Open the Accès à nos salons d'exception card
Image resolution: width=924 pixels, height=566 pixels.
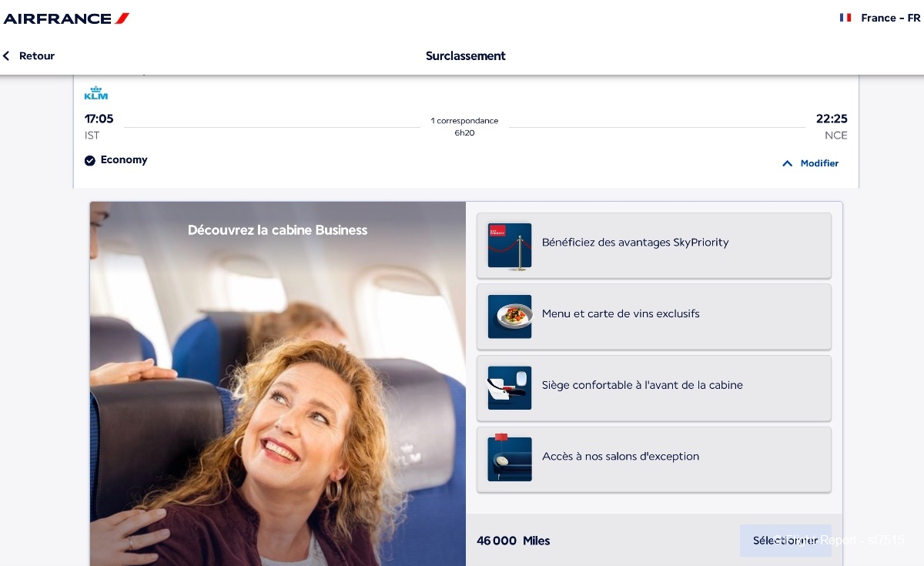click(654, 460)
